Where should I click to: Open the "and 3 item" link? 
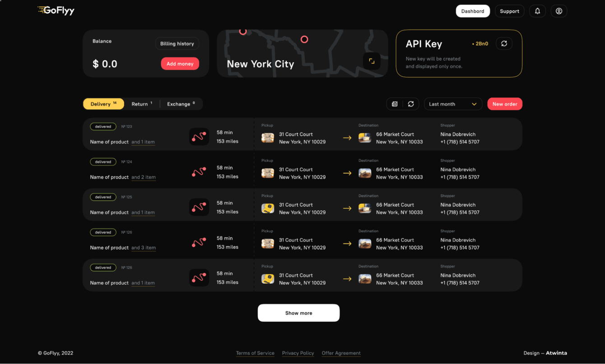144,248
